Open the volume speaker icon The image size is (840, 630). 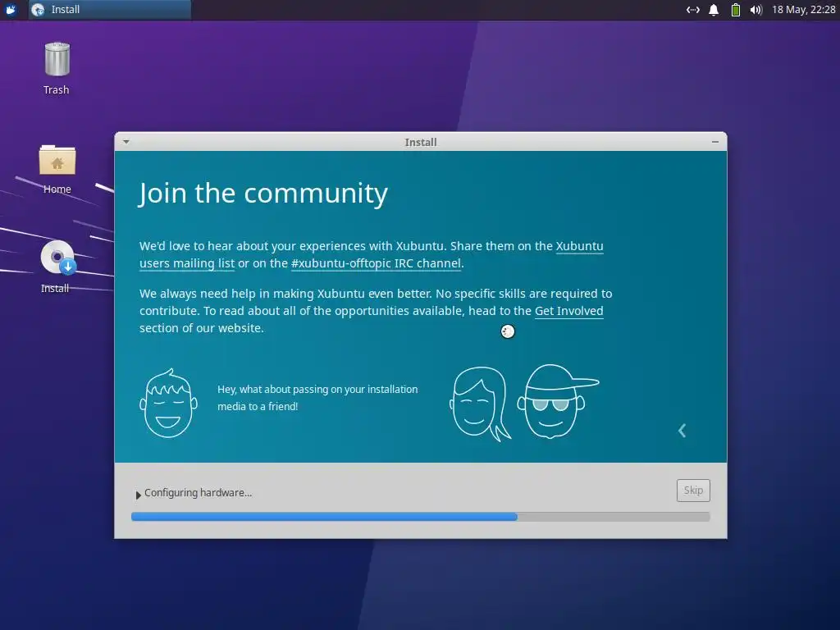pyautogui.click(x=756, y=10)
